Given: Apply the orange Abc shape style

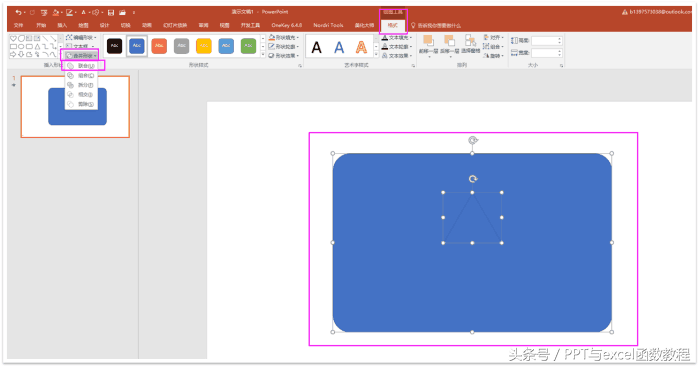Looking at the screenshot, I should coord(159,46).
